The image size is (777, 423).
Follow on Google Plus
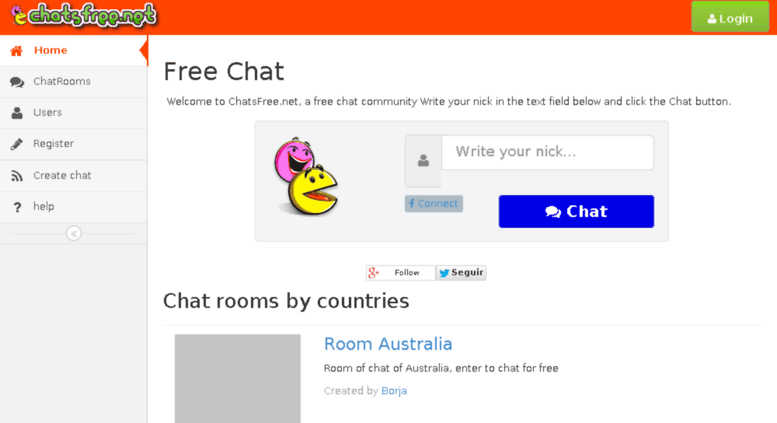click(x=400, y=272)
